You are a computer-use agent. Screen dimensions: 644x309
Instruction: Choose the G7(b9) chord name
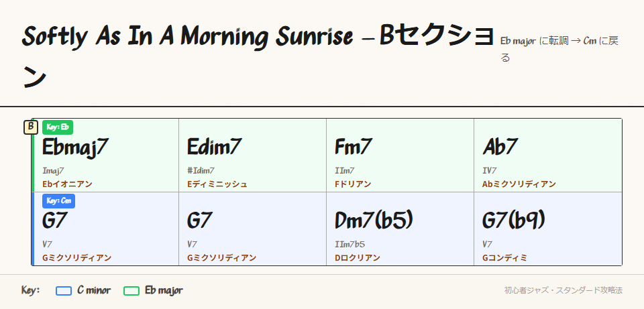[x=514, y=221]
